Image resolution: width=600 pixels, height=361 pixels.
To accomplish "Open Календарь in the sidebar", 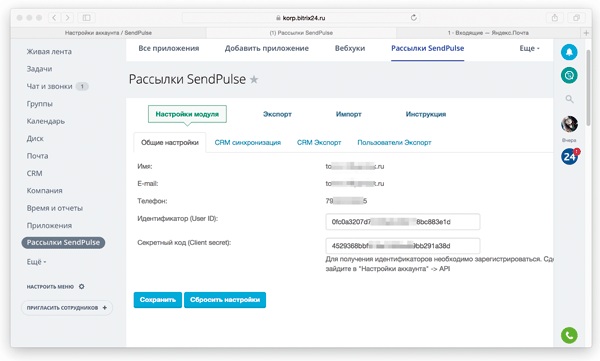I will (x=46, y=121).
